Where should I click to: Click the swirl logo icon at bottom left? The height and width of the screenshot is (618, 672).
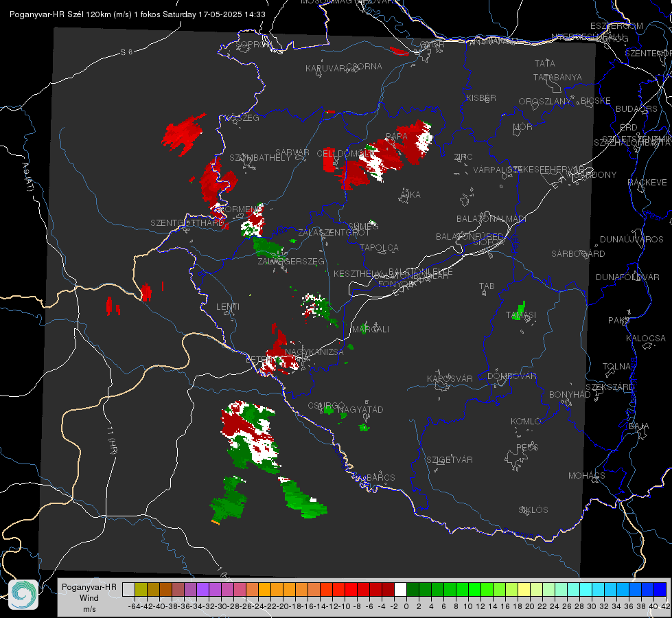pos(23,595)
